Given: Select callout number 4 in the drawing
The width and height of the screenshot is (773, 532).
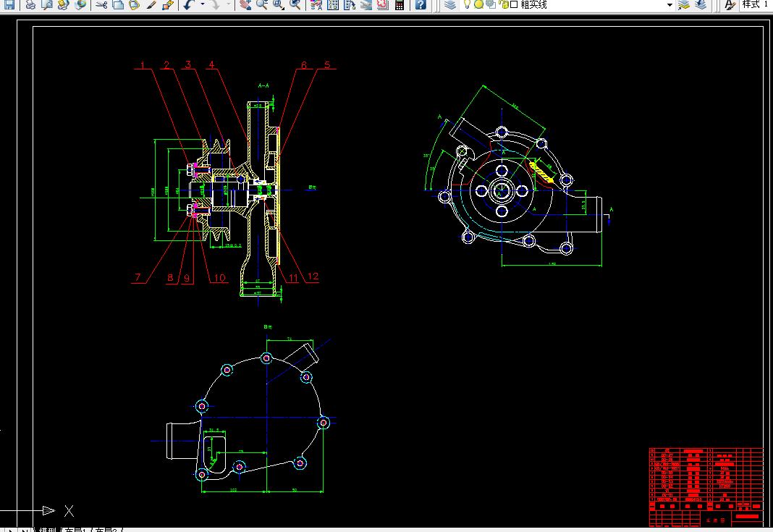Looking at the screenshot, I should (211, 64).
